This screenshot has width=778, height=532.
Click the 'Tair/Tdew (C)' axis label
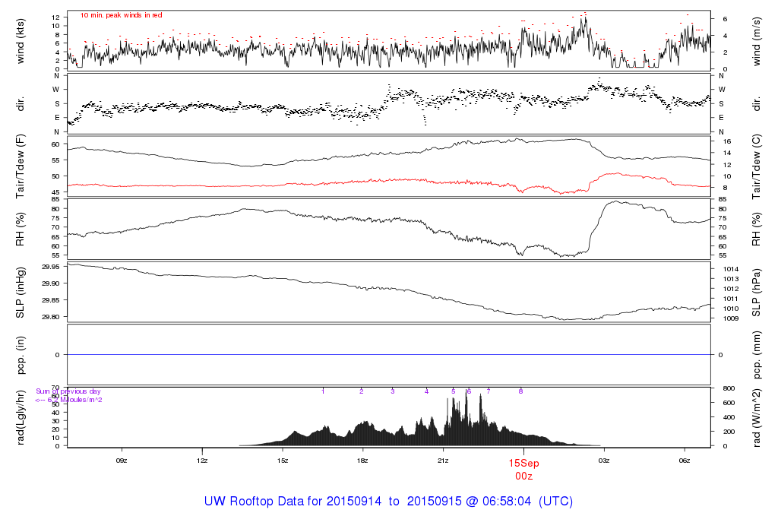[x=756, y=166]
